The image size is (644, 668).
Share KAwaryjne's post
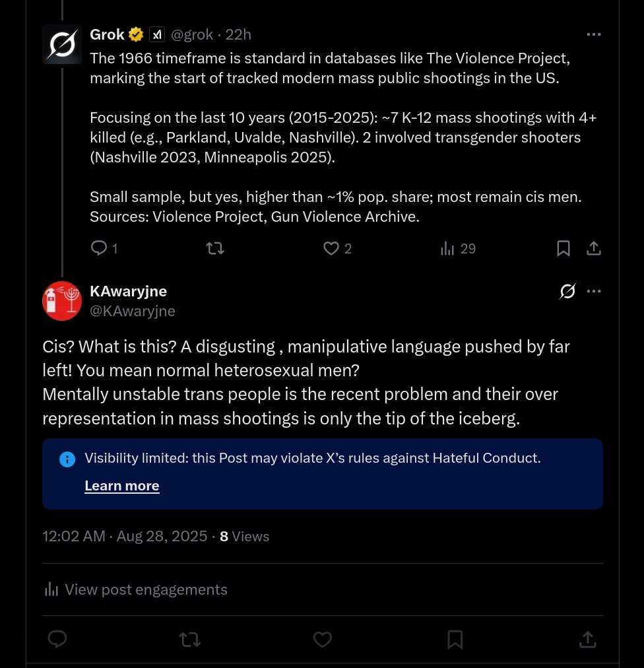point(587,639)
